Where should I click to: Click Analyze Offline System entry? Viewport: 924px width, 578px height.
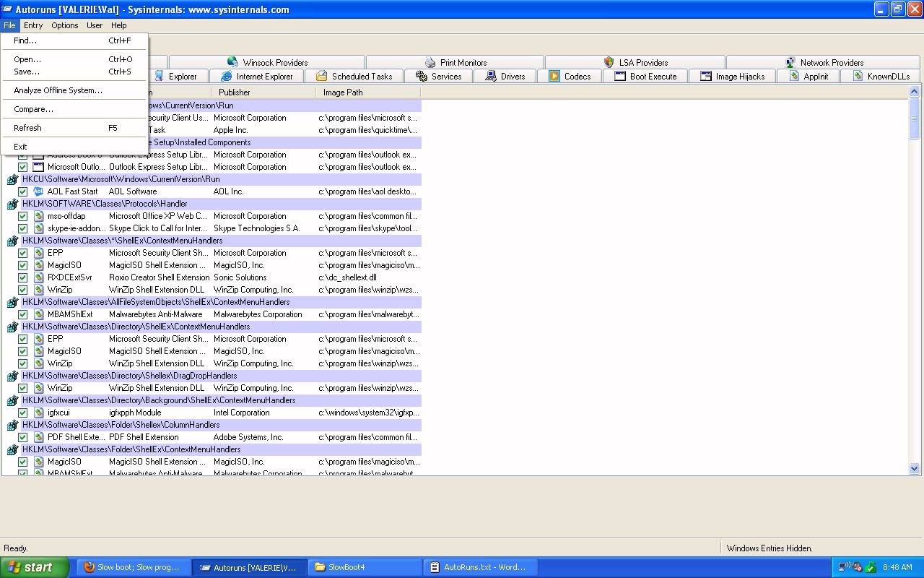pyautogui.click(x=75, y=90)
